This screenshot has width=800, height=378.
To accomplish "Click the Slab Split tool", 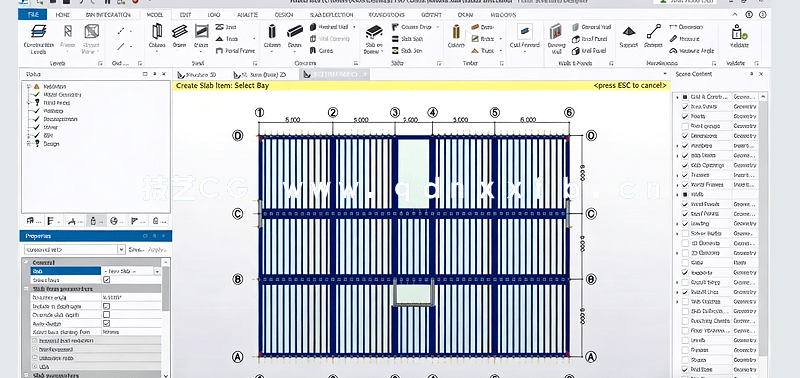I will coord(407,39).
